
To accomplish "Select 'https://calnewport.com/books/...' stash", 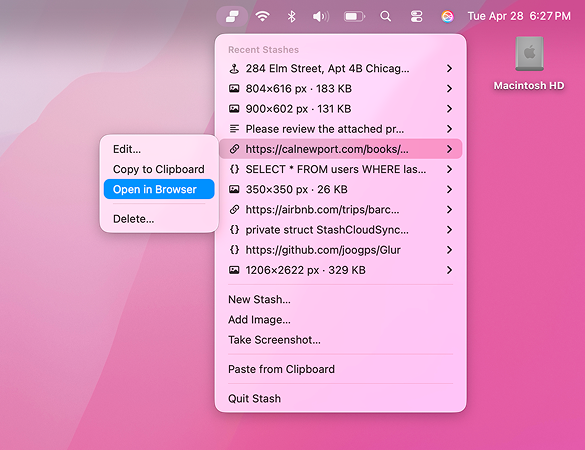I will click(341, 149).
